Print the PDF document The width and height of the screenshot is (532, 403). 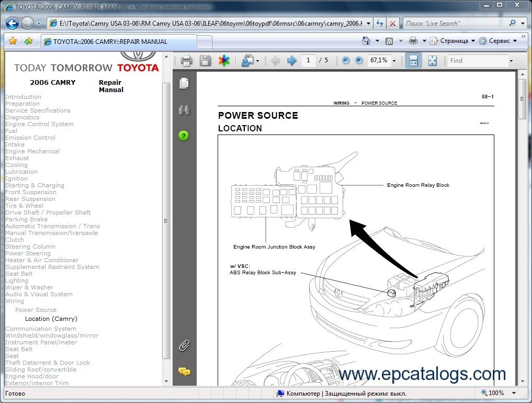pos(186,61)
